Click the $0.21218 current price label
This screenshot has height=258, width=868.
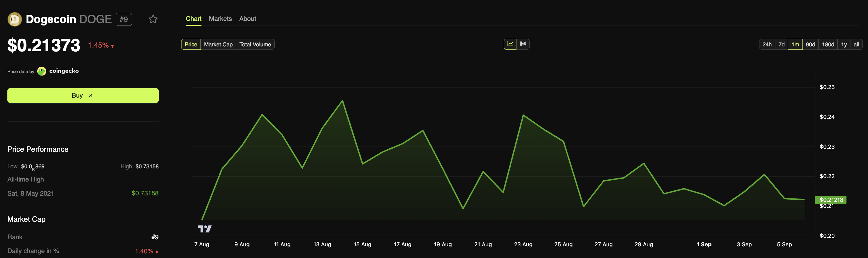[830, 200]
